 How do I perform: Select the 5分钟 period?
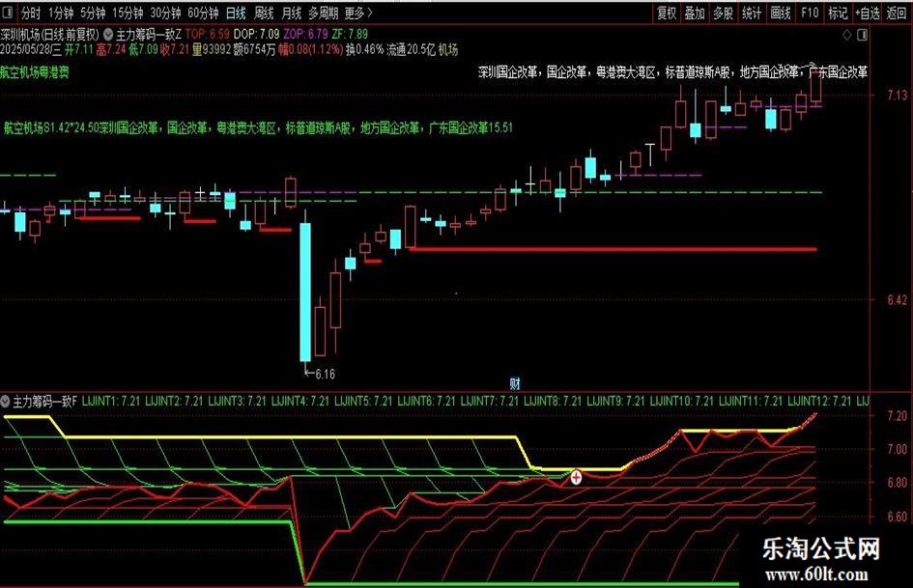93,13
